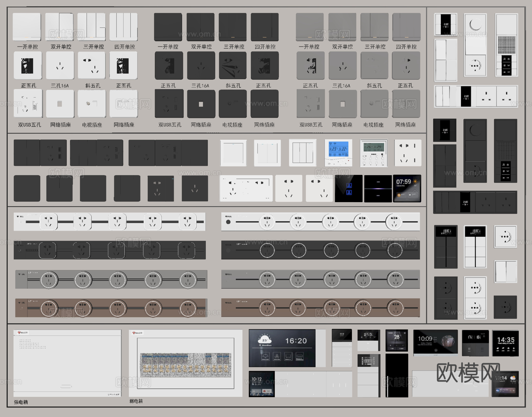This screenshot has height=417, width=532.
Task: Choose the black 电视插座 socket
Action: [233, 104]
